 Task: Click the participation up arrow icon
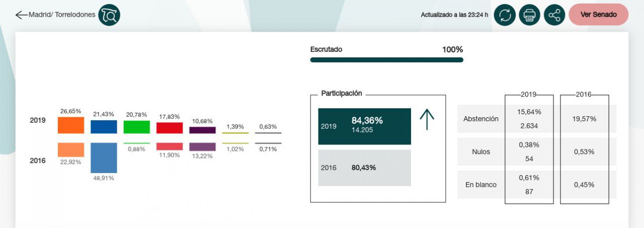coord(427,120)
